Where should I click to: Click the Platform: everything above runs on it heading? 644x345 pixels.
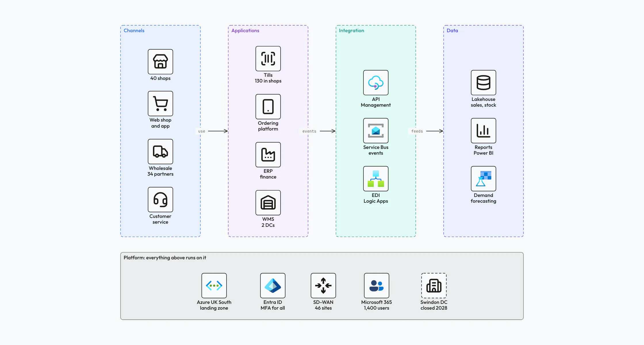click(x=165, y=258)
